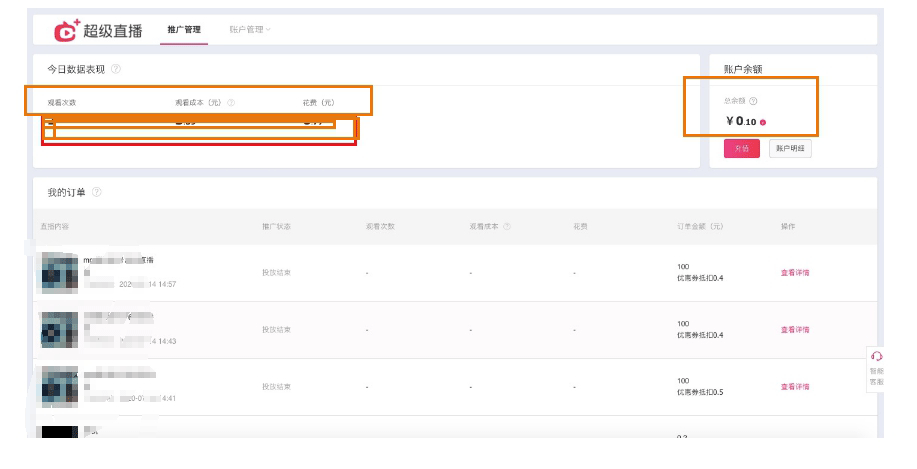Click help icon in 观看成本 table header

click(x=507, y=227)
